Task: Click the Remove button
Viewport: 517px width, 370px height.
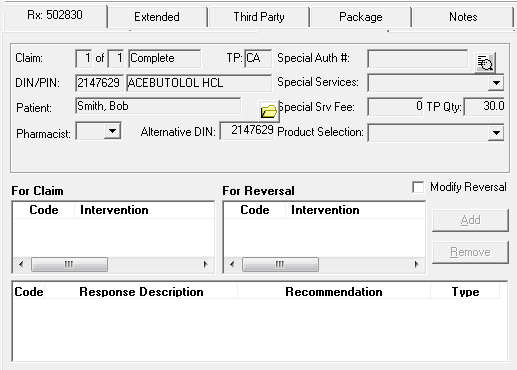Action: [470, 252]
